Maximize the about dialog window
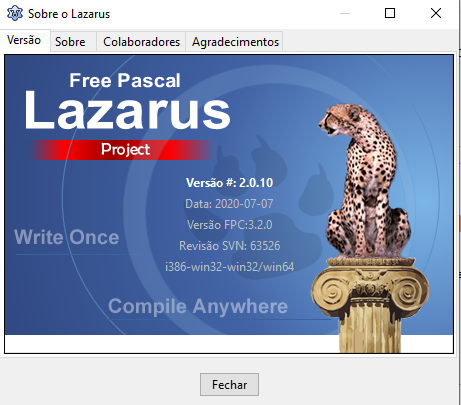Screen dimensions: 461x405 (x=390, y=13)
